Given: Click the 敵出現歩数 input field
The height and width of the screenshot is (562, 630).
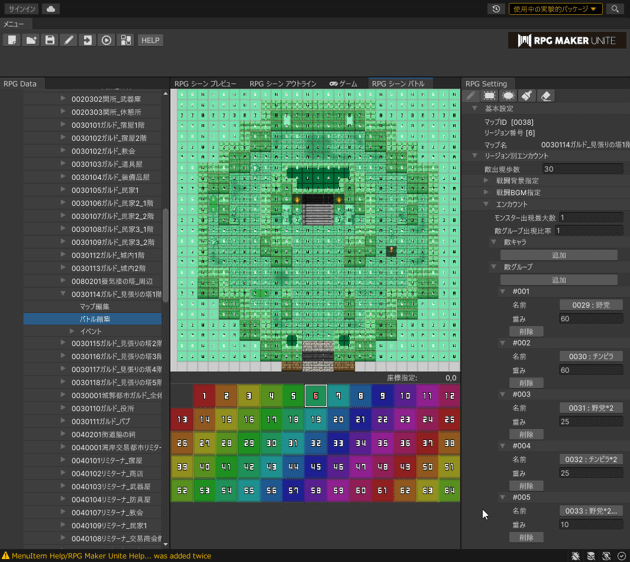Looking at the screenshot, I should coord(583,169).
